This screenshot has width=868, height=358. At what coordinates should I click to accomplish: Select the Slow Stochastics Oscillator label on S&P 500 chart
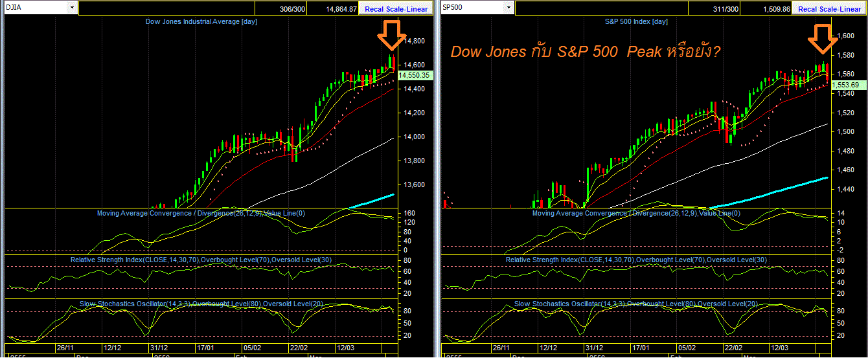tap(636, 304)
